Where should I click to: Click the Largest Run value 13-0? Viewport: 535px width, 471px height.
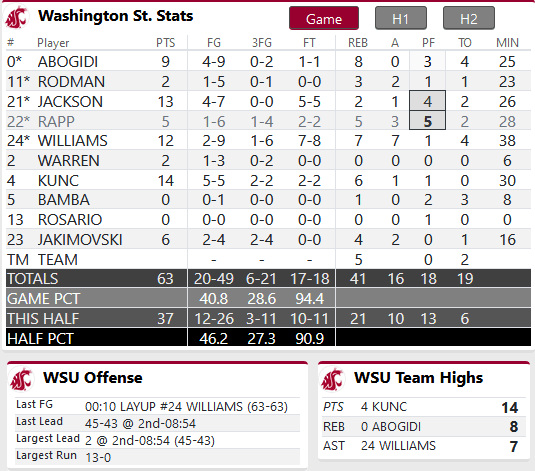[x=98, y=457]
